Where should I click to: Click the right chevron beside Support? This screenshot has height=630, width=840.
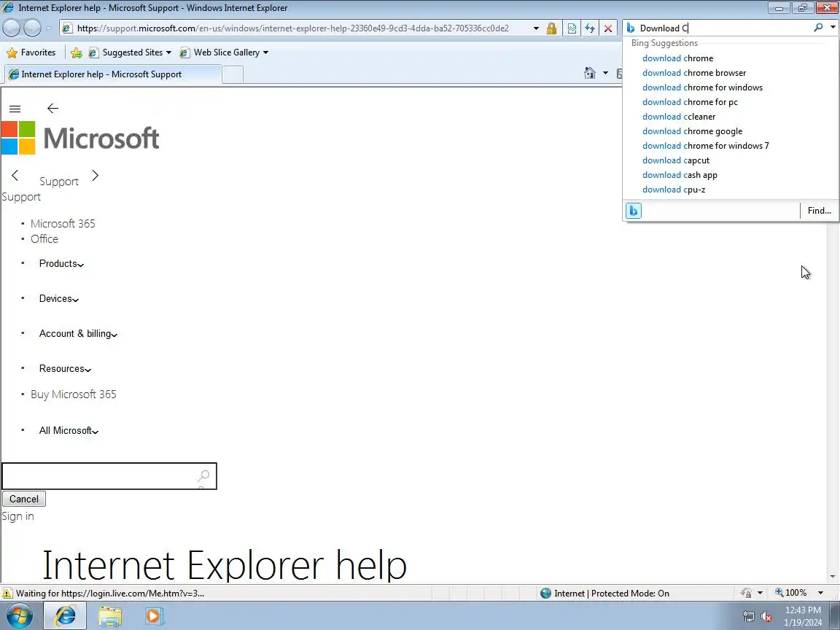point(96,175)
